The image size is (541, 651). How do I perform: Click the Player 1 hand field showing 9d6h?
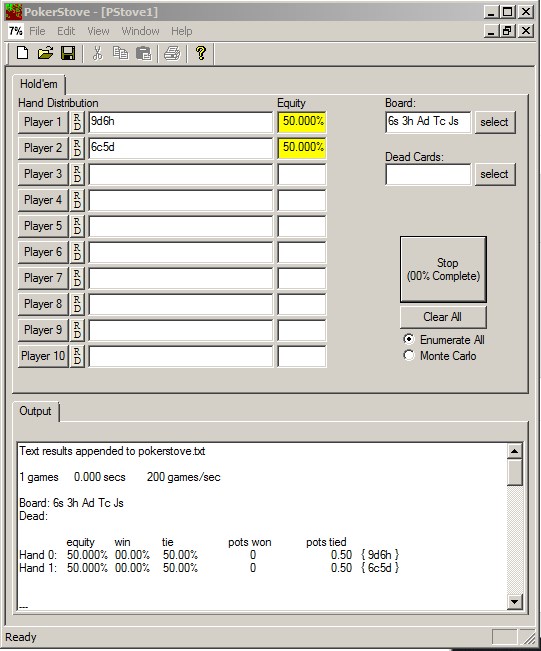(181, 122)
